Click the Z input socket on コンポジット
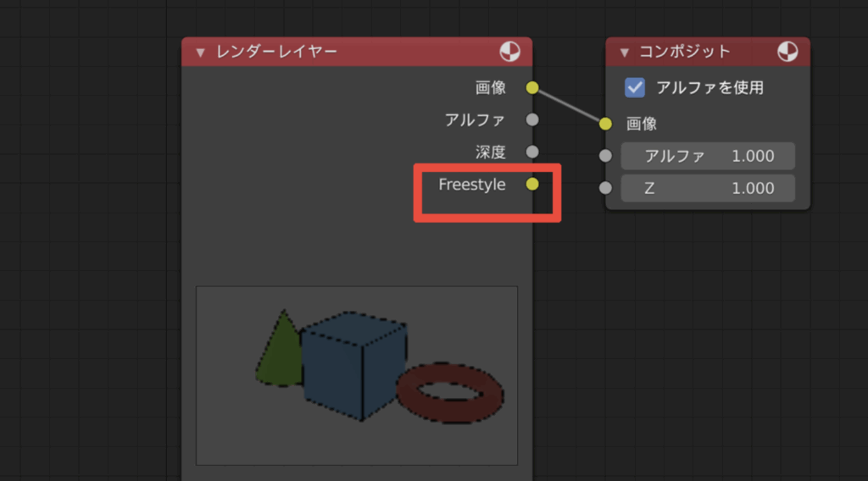The image size is (868, 481). pyautogui.click(x=605, y=188)
